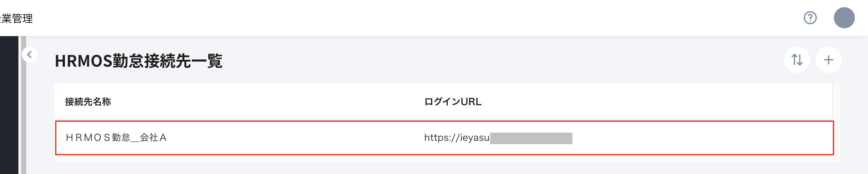The image size is (868, 174).
Task: Click gray background between heading and sort icon
Action: point(506,61)
